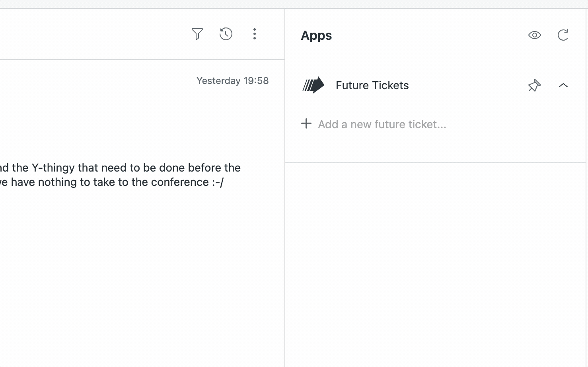Toggle apps visibility with eye icon

534,35
